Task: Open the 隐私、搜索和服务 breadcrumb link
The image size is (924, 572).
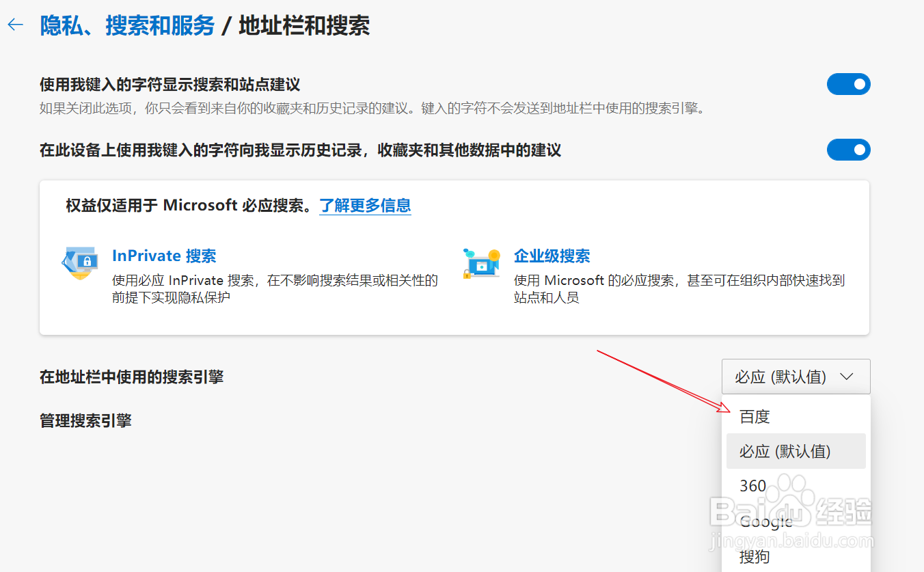Action: pos(127,26)
